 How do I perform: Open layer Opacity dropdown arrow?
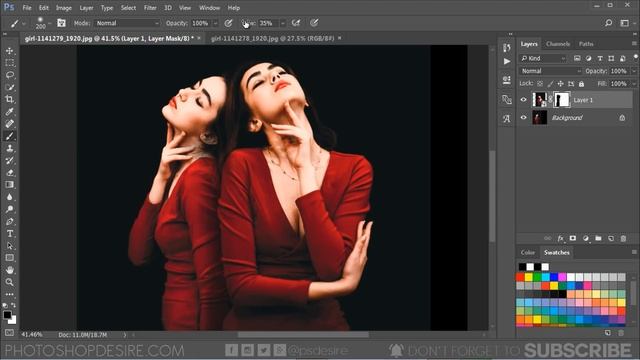[x=634, y=71]
